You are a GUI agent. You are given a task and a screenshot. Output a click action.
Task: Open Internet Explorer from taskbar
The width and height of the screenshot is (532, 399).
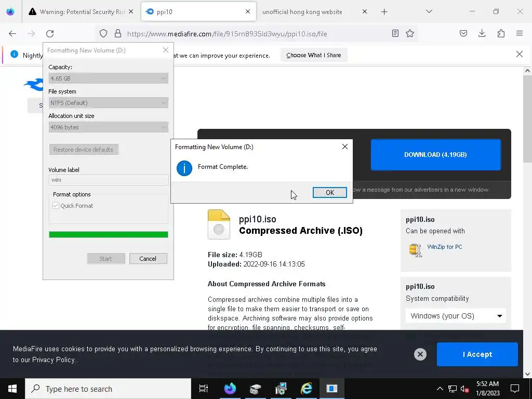click(307, 389)
